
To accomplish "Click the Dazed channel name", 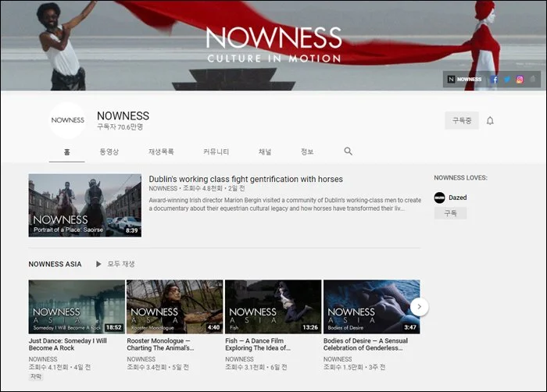I will click(x=457, y=198).
